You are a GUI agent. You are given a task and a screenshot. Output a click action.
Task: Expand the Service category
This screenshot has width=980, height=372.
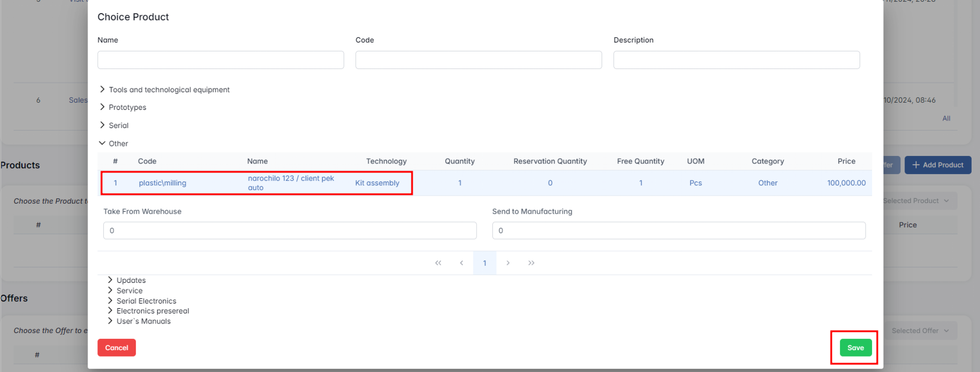pos(110,291)
